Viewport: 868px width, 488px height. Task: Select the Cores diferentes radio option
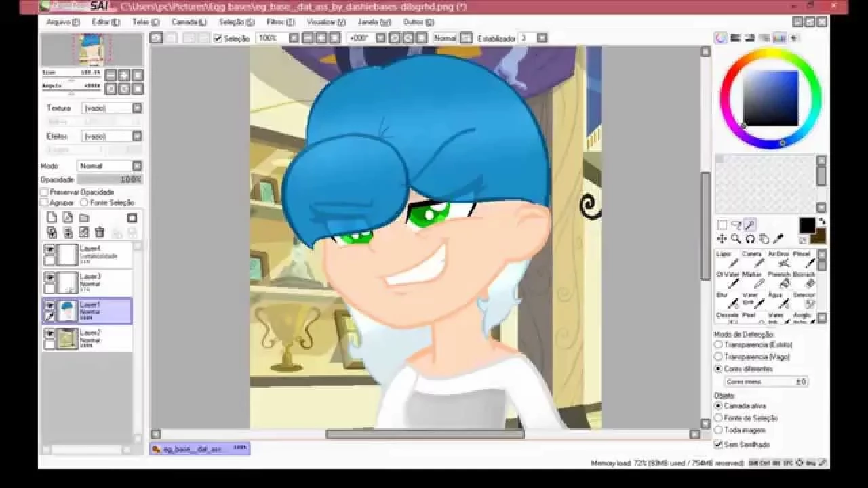click(718, 369)
